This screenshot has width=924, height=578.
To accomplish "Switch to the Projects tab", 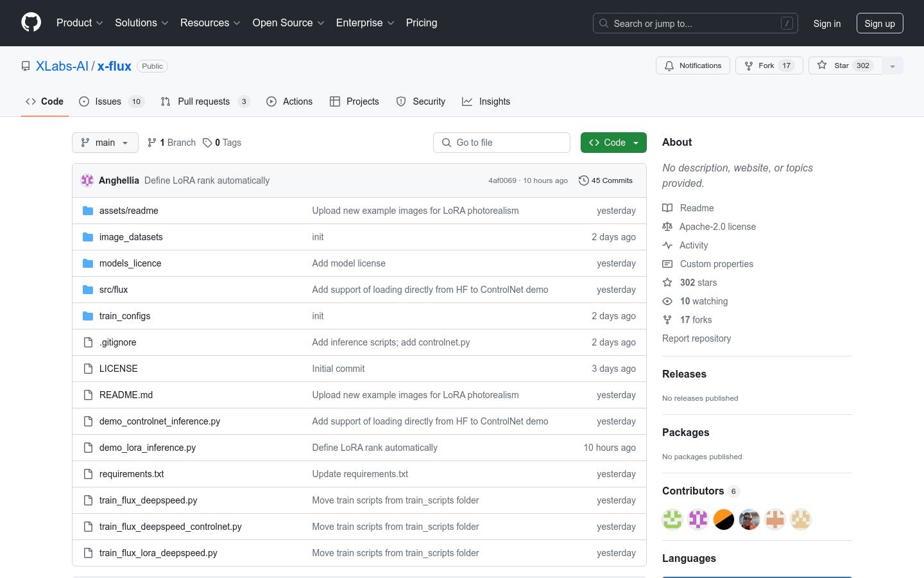I will 354,101.
